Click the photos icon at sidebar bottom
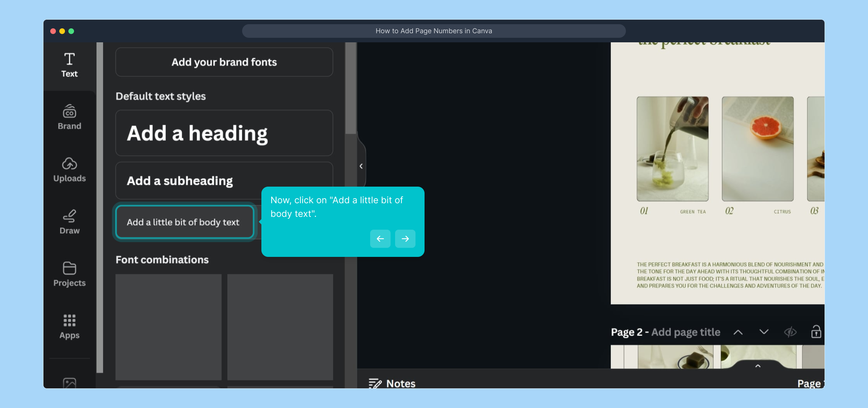This screenshot has width=868, height=408. 70,383
